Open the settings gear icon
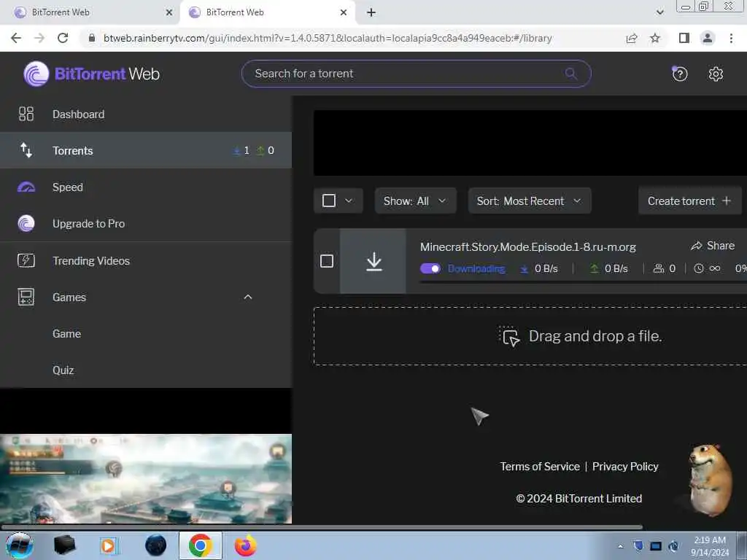Viewport: 747px width, 560px height. 716,74
